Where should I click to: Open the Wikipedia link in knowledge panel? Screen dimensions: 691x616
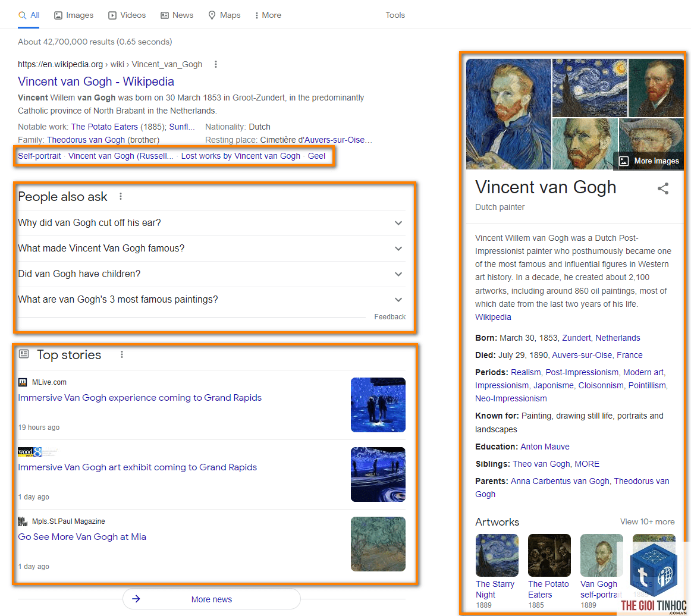point(493,317)
